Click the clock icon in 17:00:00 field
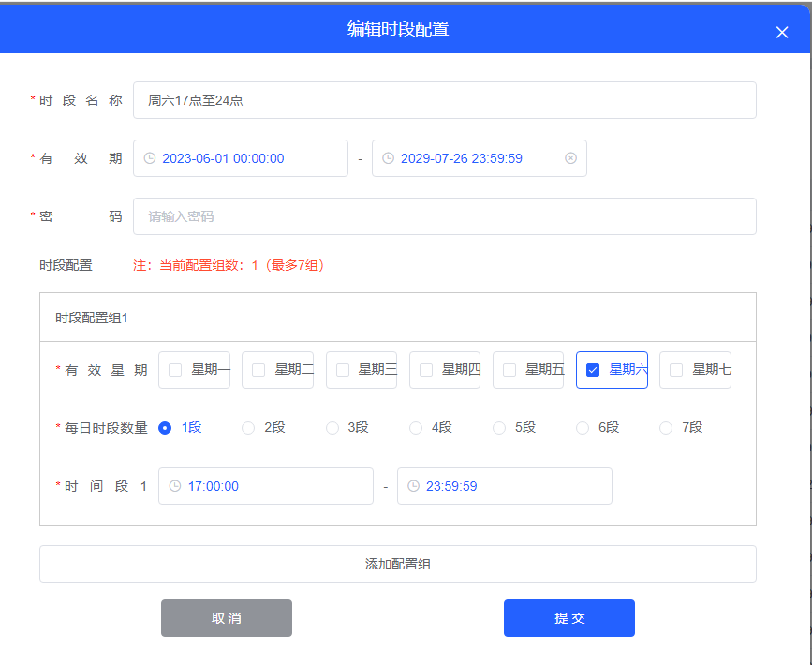 click(174, 486)
